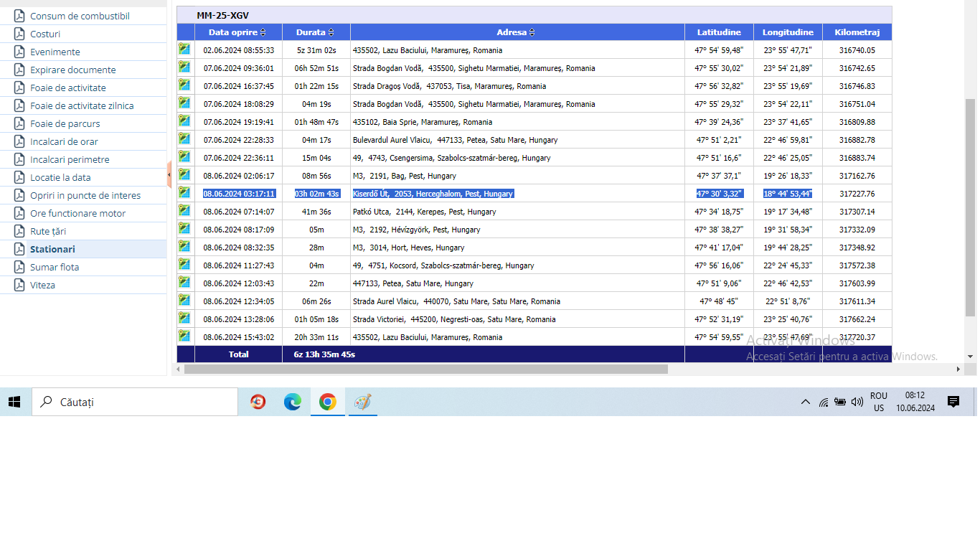The width and height of the screenshot is (980, 551).
Task: Open map icon for 08.06.2024 12:03:43 row
Action: [185, 282]
